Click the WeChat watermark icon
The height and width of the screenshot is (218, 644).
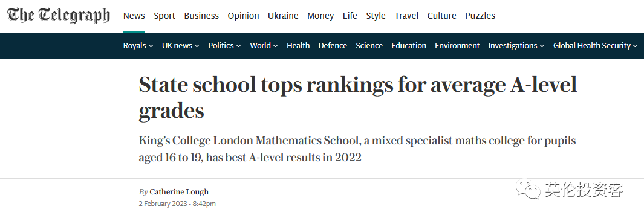[528, 190]
